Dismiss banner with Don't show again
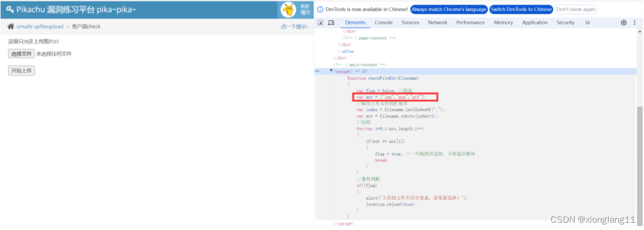This screenshot has height=230, width=644. [576, 10]
